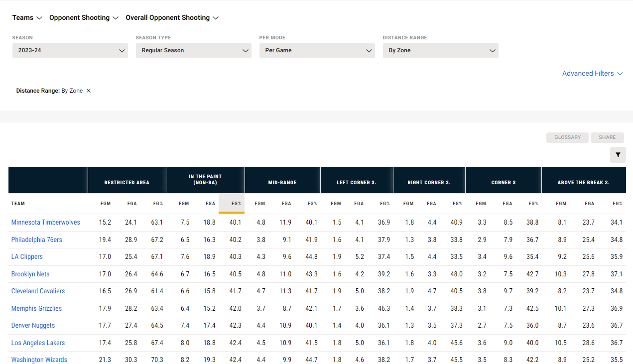Sort by Corner 3 FGM column

pos(481,204)
